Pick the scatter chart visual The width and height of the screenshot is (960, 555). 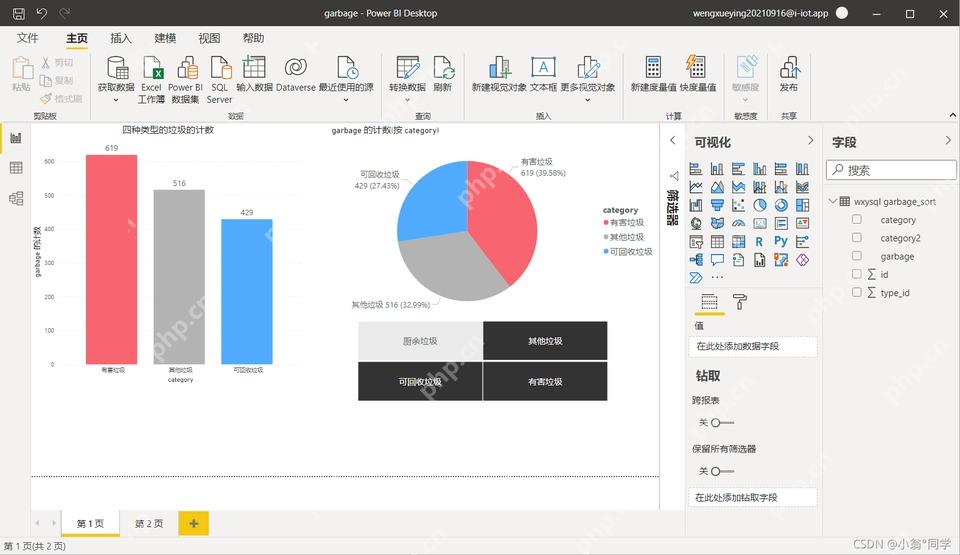[x=738, y=205]
